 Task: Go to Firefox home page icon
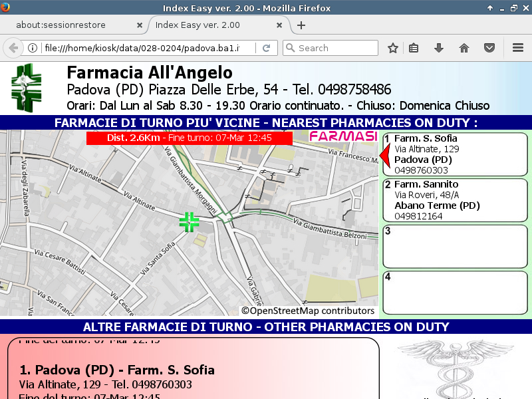coord(464,48)
